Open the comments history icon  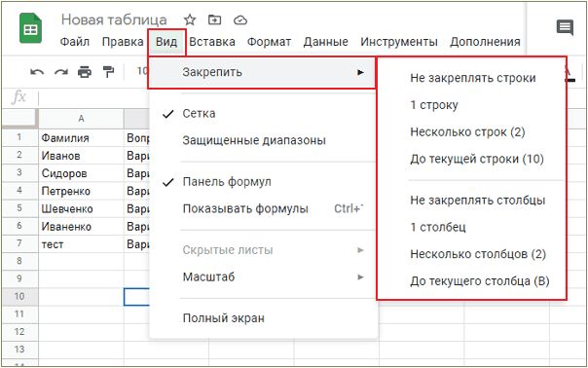(x=565, y=28)
